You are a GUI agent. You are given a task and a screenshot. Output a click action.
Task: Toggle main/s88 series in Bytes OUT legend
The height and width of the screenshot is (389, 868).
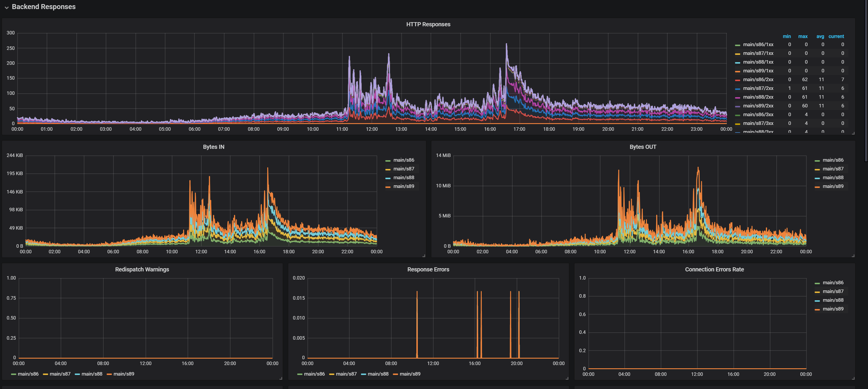pos(833,178)
